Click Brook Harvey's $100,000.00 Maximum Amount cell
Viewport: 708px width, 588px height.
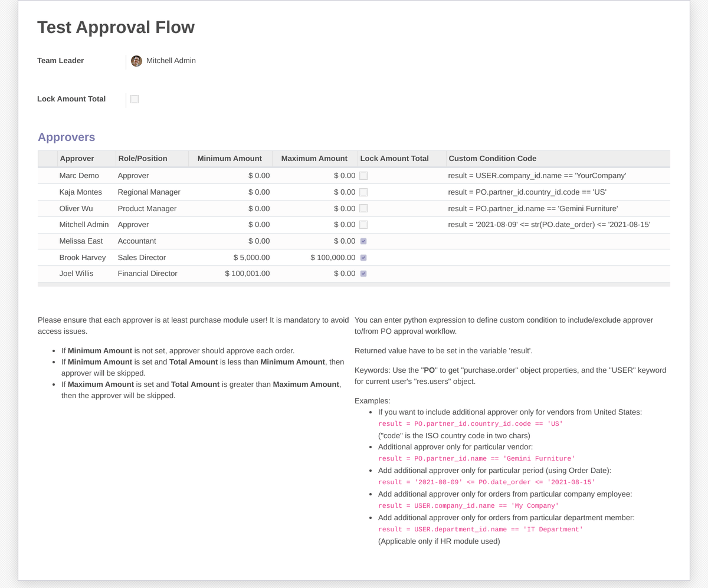[x=332, y=257]
